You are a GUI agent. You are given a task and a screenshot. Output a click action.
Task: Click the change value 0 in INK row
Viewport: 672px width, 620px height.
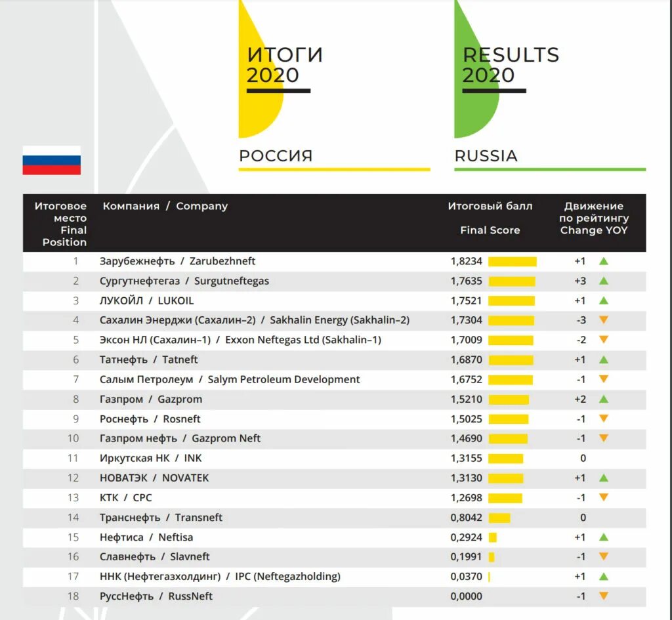click(x=583, y=458)
